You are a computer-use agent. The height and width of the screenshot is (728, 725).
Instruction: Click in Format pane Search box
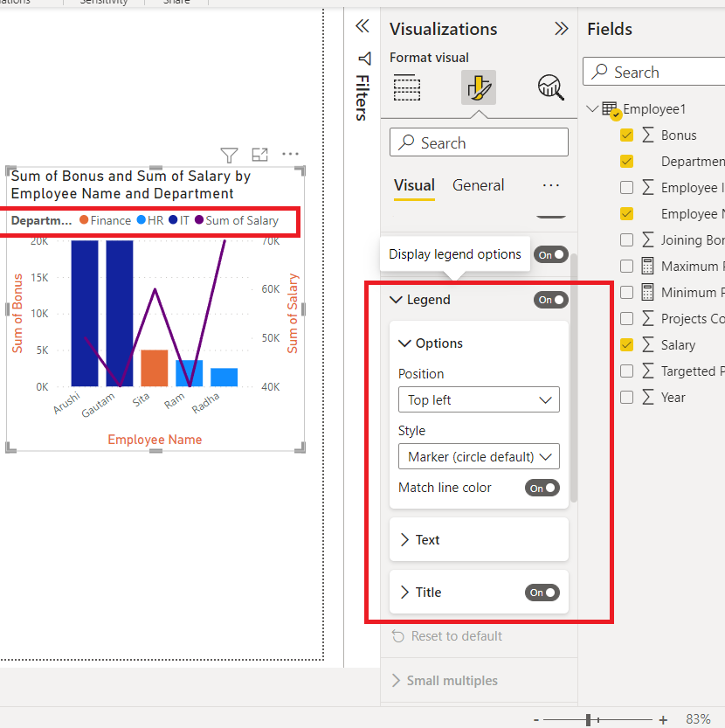pyautogui.click(x=479, y=142)
